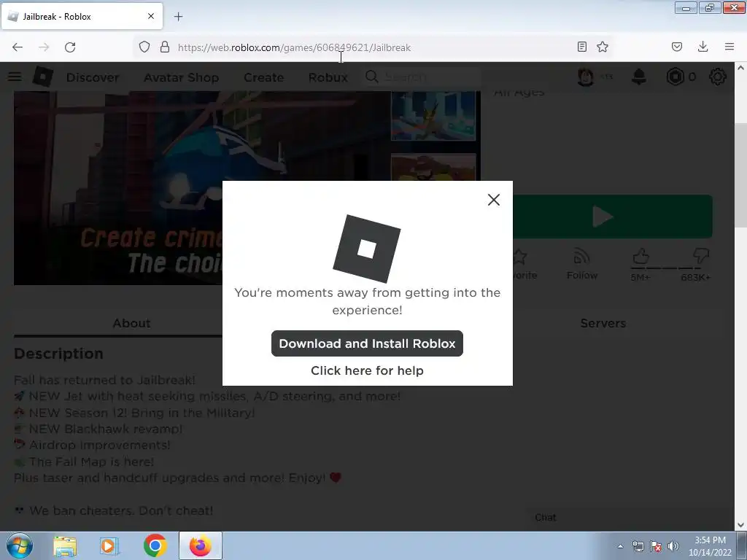Viewport: 747px width, 560px height.
Task: Select the top game screenshot thumbnail
Action: pos(433,116)
